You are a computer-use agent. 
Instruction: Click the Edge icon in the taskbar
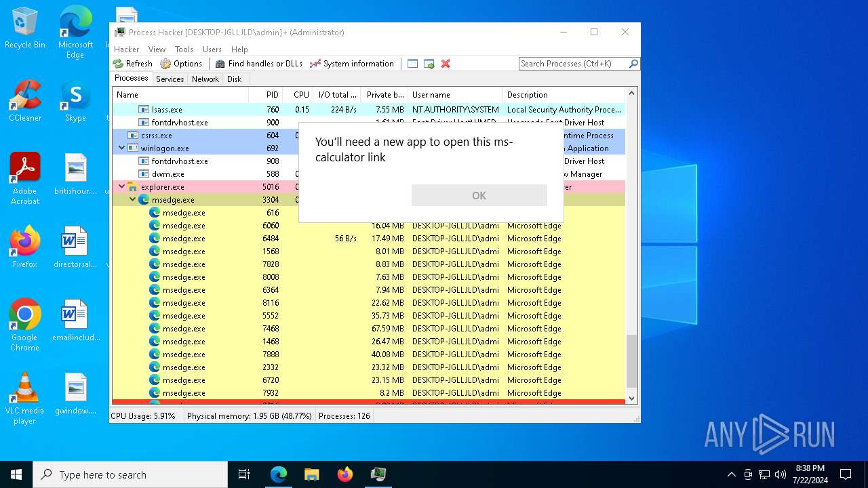pos(279,474)
